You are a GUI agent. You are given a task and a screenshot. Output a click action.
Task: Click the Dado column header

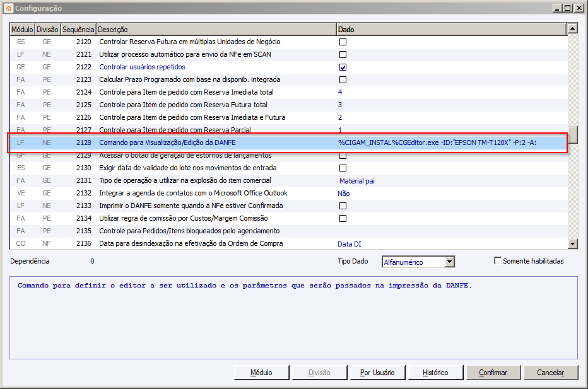coord(451,29)
